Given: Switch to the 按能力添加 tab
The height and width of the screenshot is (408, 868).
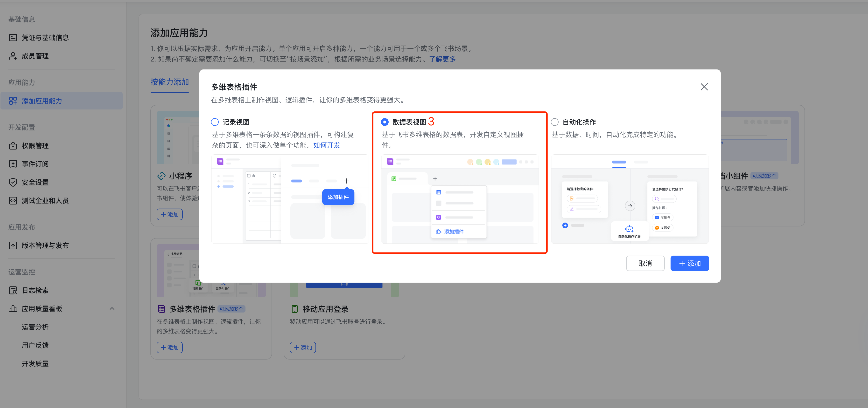Looking at the screenshot, I should tap(169, 82).
